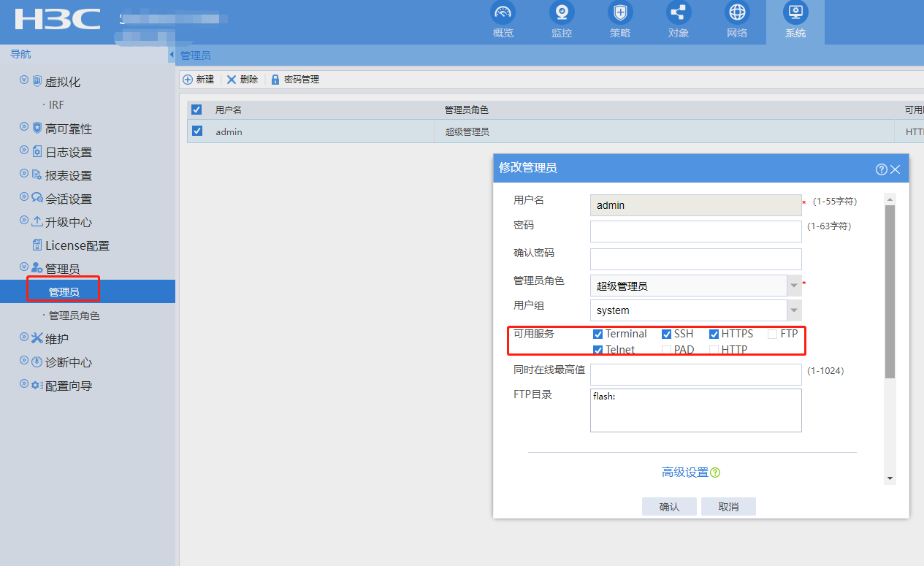Open the 概览 overview icon

(503, 12)
